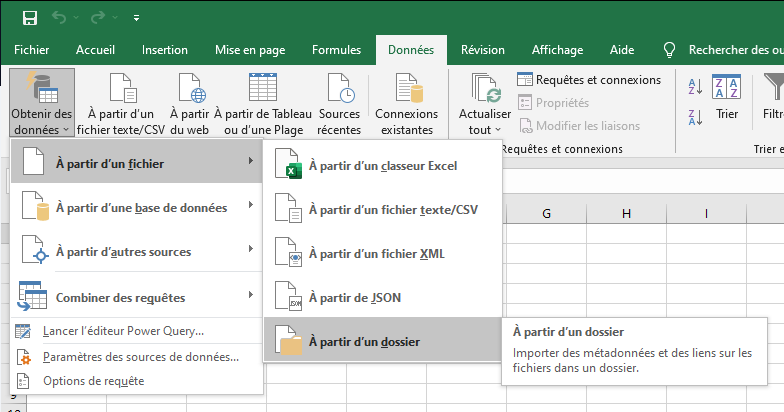Expand À partir d'autres sources submenu
Image resolution: width=784 pixels, height=412 pixels.
pos(136,249)
